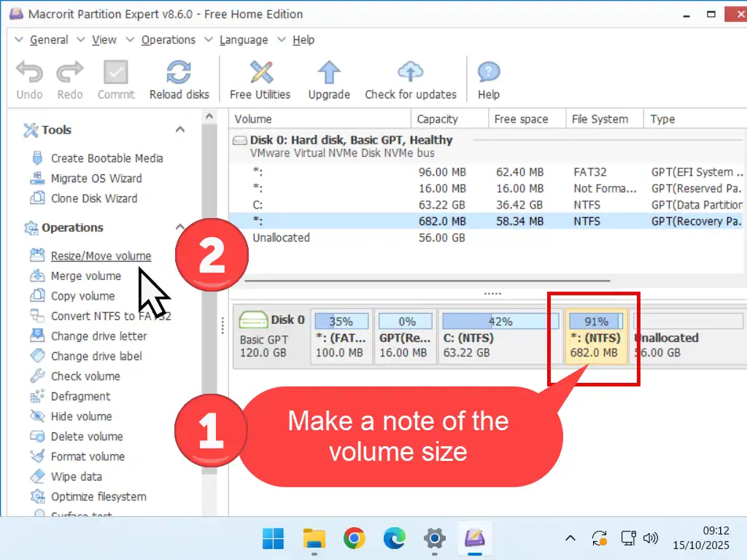Image resolution: width=747 pixels, height=560 pixels.
Task: Open Google Chrome from the taskbar
Action: 354,540
